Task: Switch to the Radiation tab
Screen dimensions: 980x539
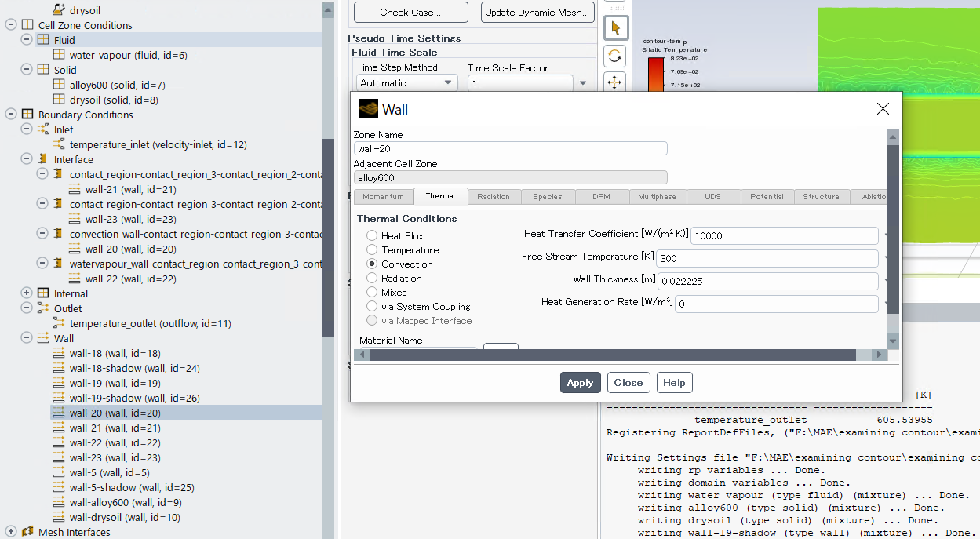Action: click(494, 196)
